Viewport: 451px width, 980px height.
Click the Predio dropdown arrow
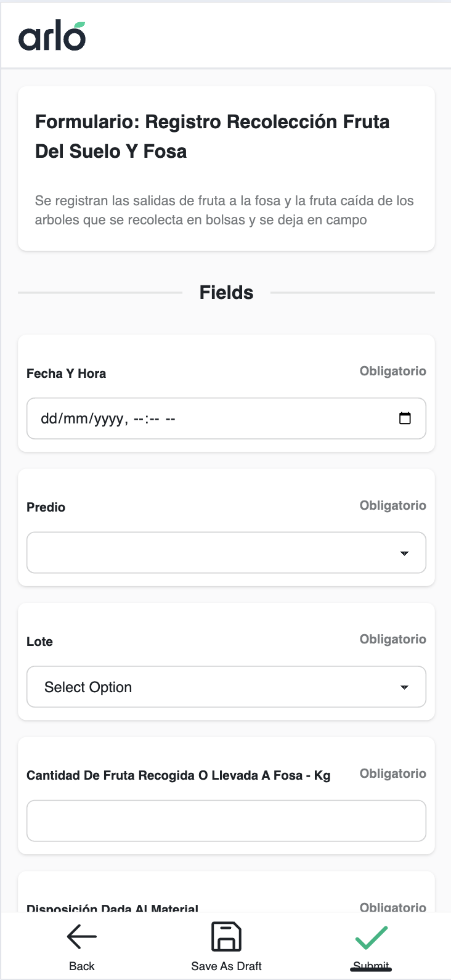[x=404, y=553]
